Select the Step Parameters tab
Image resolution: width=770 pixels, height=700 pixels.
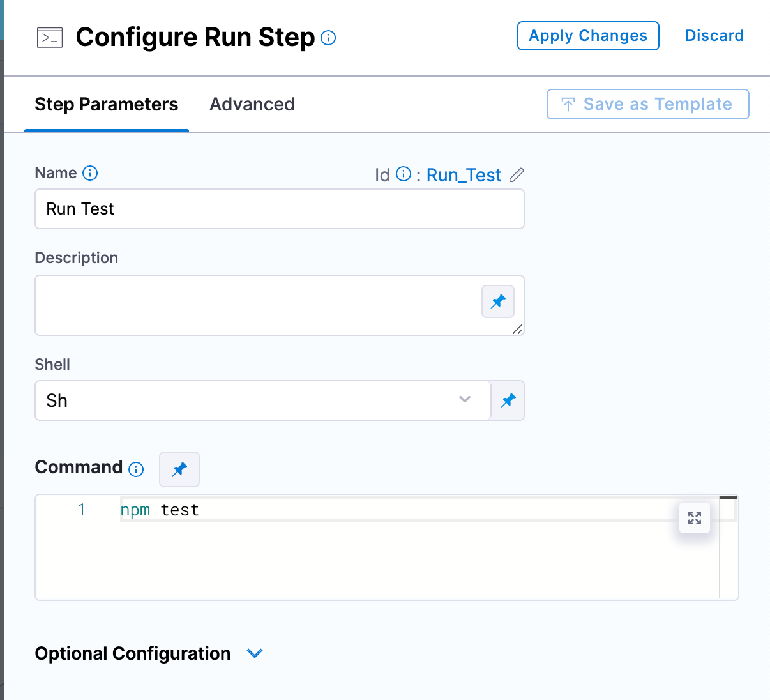[106, 104]
